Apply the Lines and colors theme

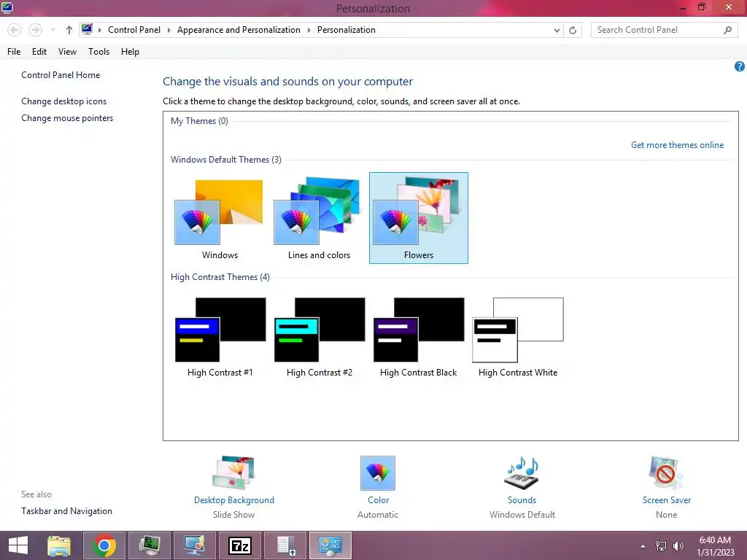coord(319,218)
